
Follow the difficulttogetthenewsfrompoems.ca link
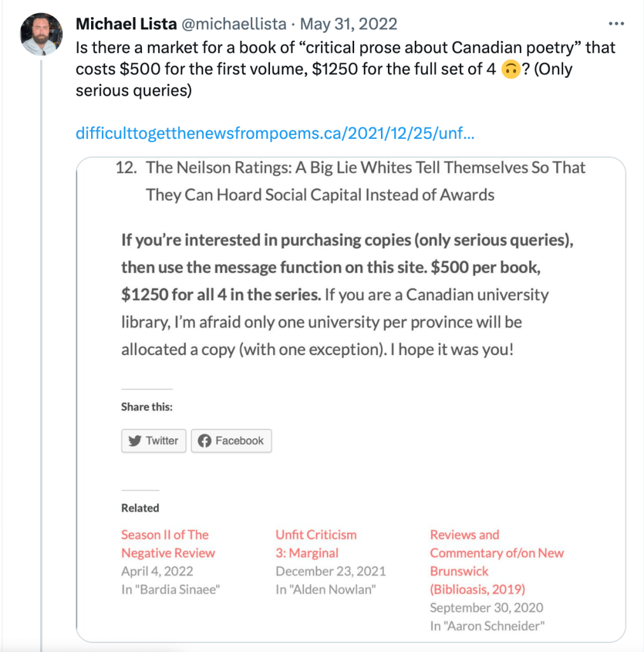click(x=274, y=134)
